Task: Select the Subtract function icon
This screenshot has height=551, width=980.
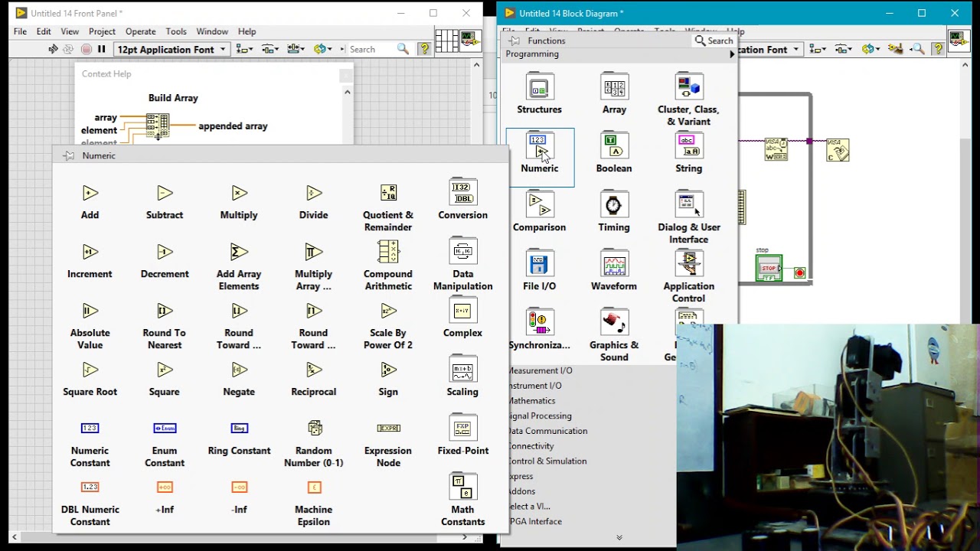Action: [165, 193]
